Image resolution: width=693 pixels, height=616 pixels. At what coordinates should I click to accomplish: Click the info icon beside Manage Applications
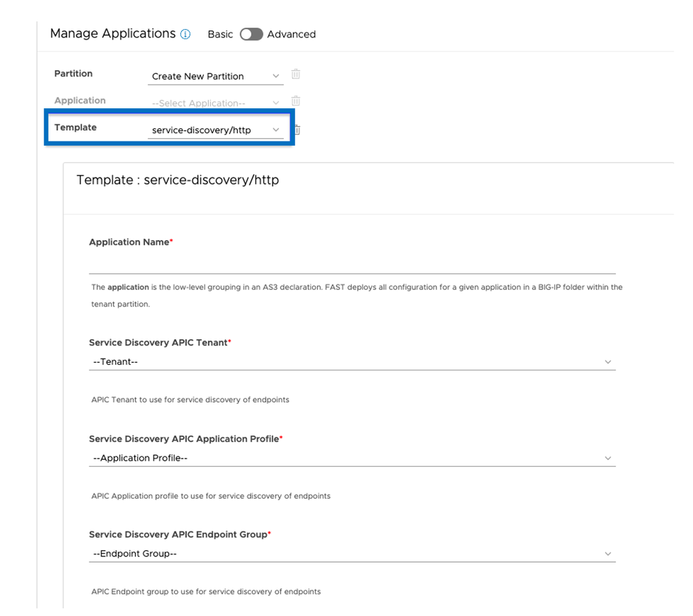pos(185,34)
